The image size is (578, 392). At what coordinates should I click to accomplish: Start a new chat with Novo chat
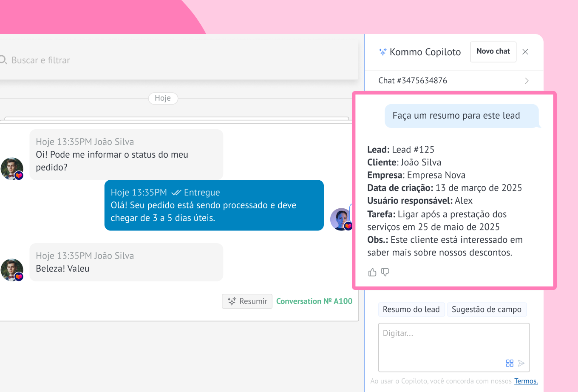[493, 51]
